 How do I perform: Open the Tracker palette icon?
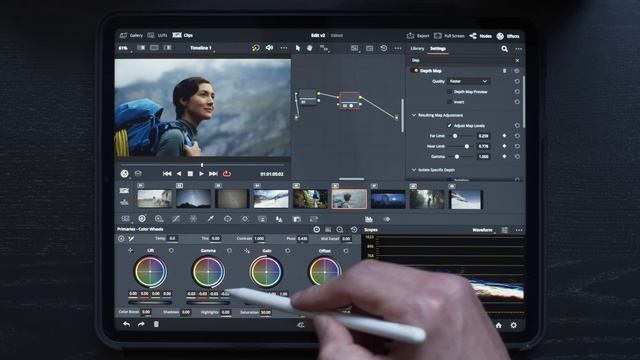pos(245,219)
